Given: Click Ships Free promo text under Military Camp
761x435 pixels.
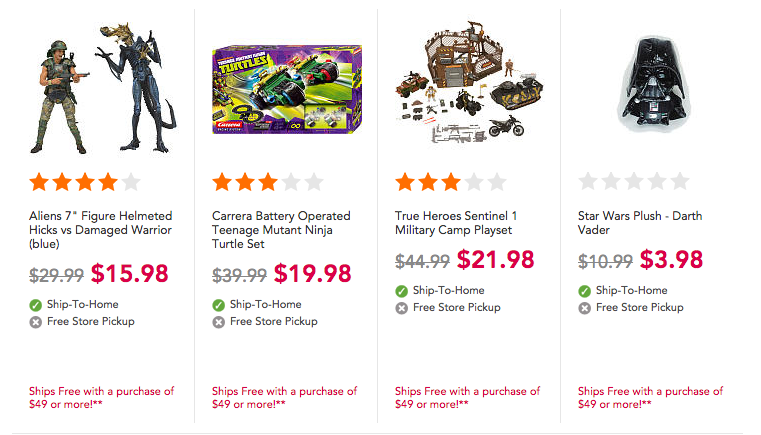Looking at the screenshot, I should tap(467, 398).
